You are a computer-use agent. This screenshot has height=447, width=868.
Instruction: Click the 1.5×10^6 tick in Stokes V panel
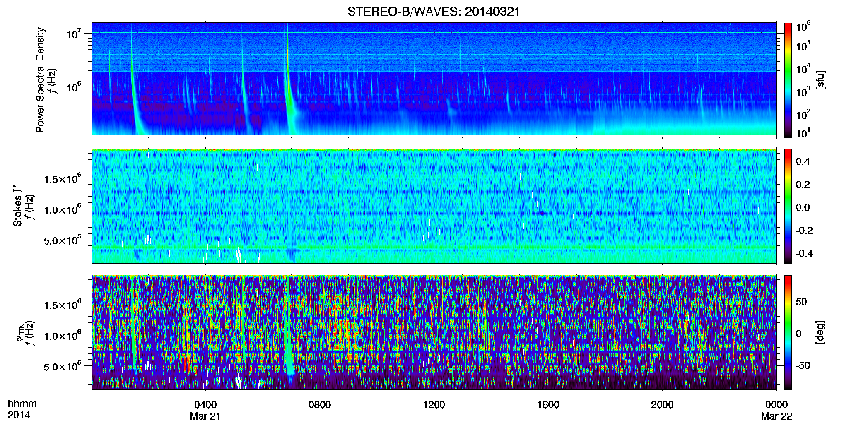(63, 179)
